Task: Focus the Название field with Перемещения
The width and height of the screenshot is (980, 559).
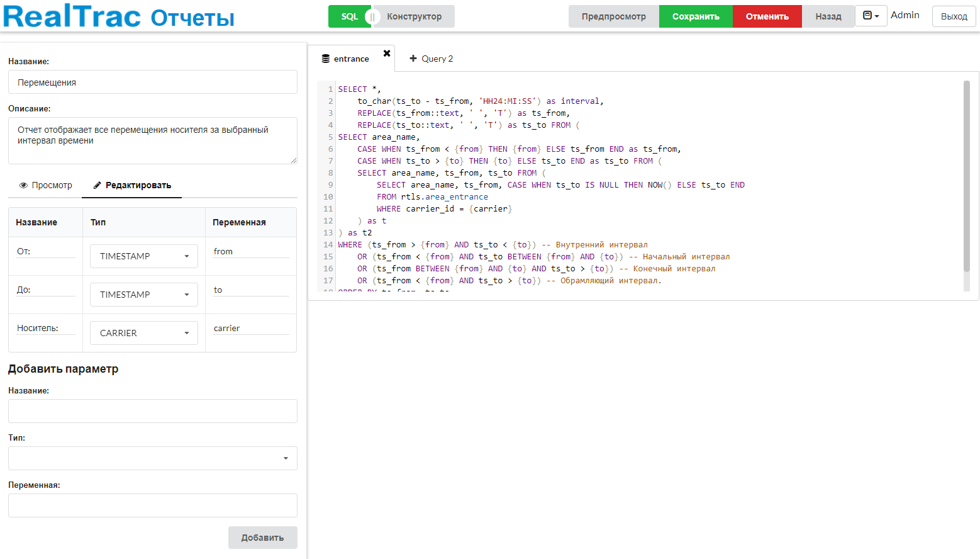Action: [x=152, y=82]
